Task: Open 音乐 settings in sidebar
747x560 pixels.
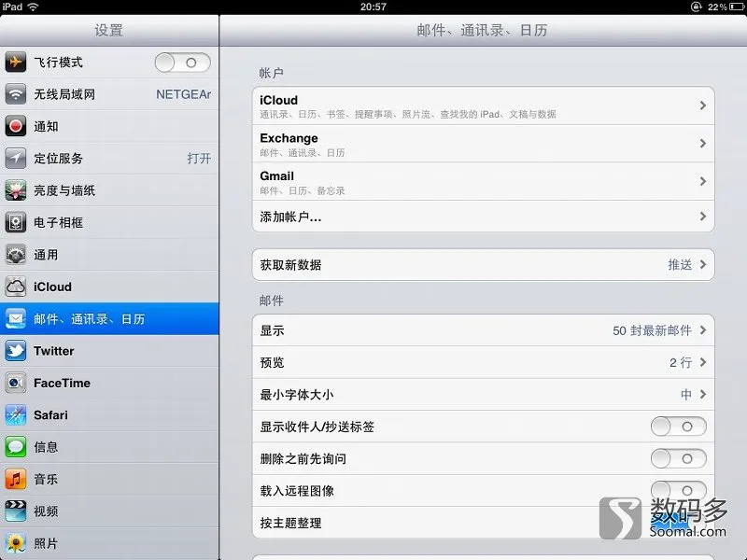Action: pos(109,479)
